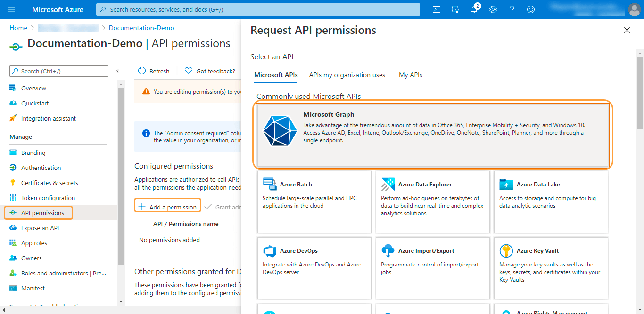Open Certificates & secrets in sidebar

point(50,183)
